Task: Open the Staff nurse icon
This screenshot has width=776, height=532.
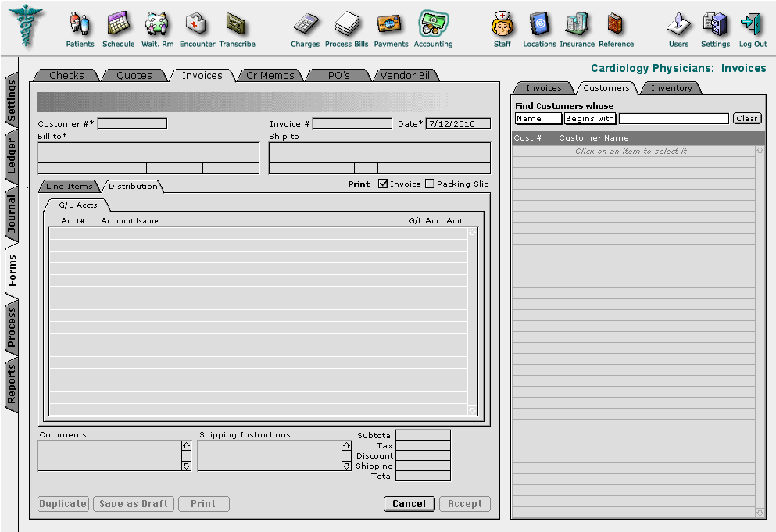Action: [x=502, y=24]
